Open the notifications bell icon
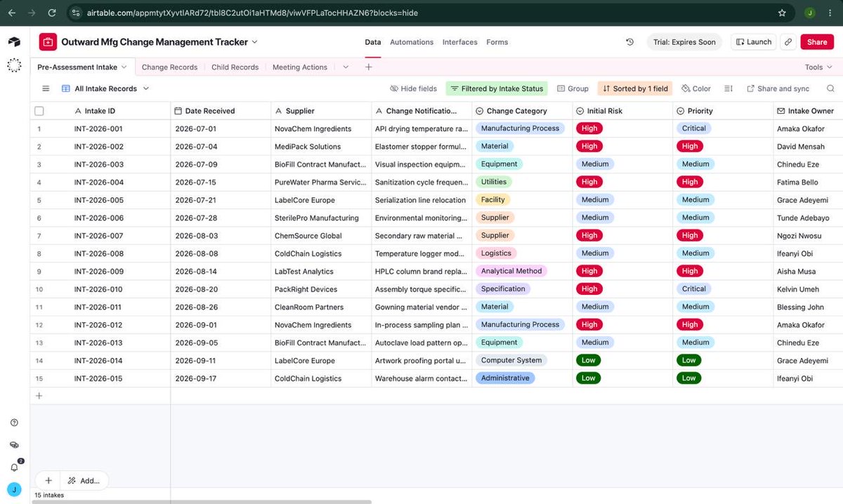The width and height of the screenshot is (843, 504). [14, 467]
